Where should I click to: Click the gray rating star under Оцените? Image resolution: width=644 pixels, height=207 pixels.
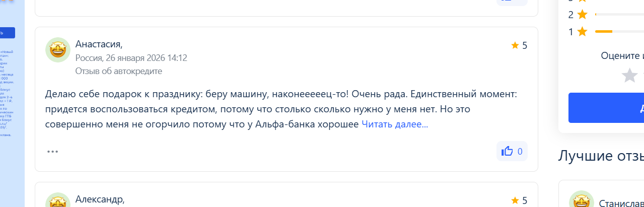pyautogui.click(x=629, y=76)
